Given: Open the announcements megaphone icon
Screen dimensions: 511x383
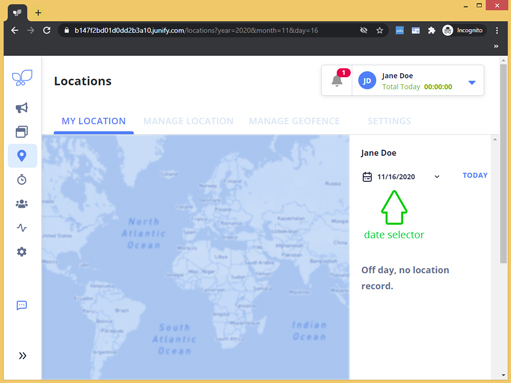Looking at the screenshot, I should coord(22,108).
